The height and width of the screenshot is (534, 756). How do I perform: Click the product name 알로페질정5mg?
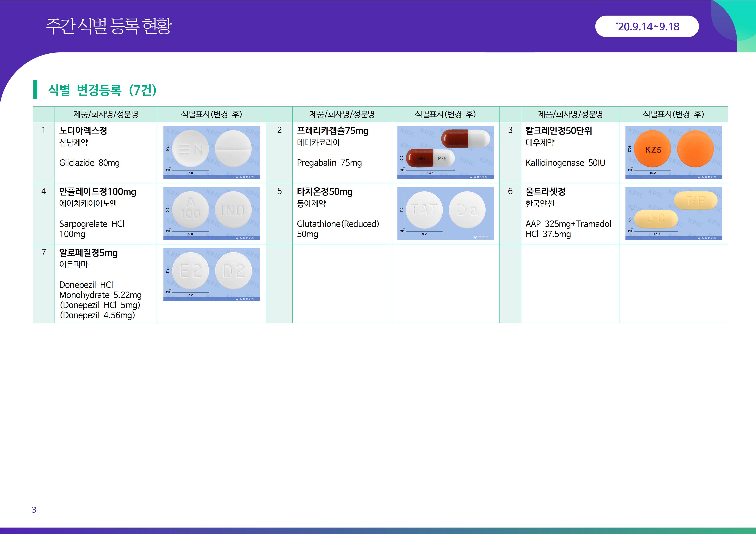88,253
